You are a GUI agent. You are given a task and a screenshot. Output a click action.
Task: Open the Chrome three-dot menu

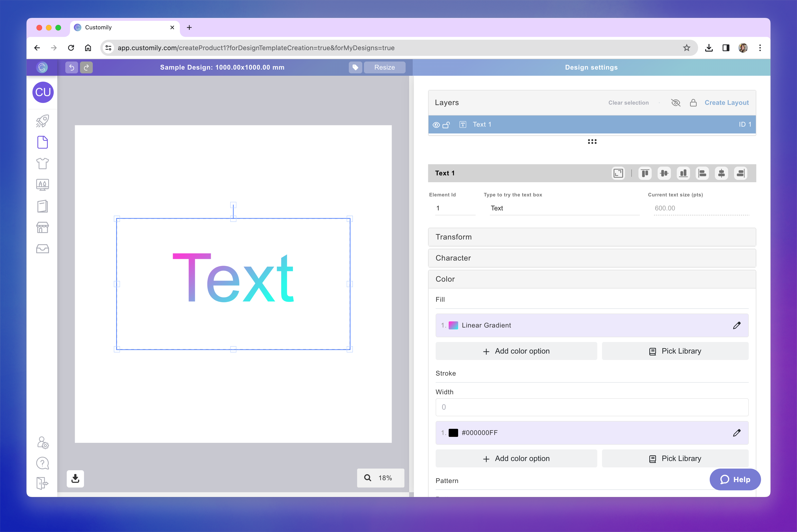point(760,48)
